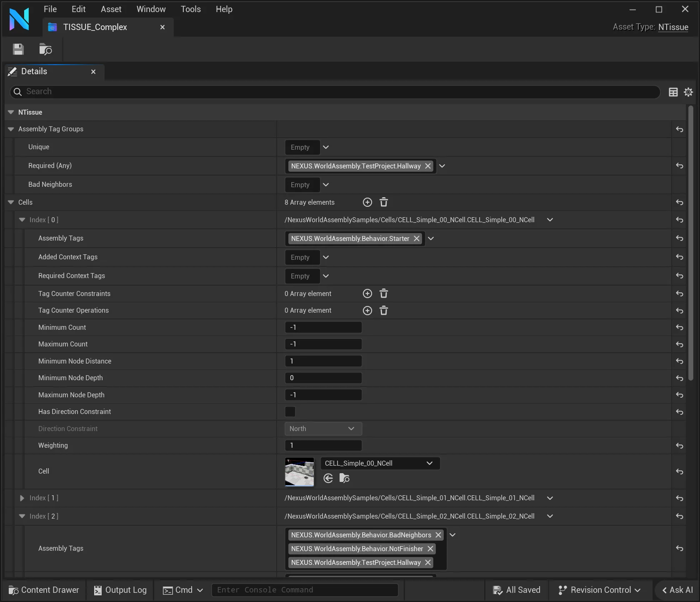Image resolution: width=700 pixels, height=602 pixels.
Task: Open Required Context Tags dropdown
Action: pos(326,276)
